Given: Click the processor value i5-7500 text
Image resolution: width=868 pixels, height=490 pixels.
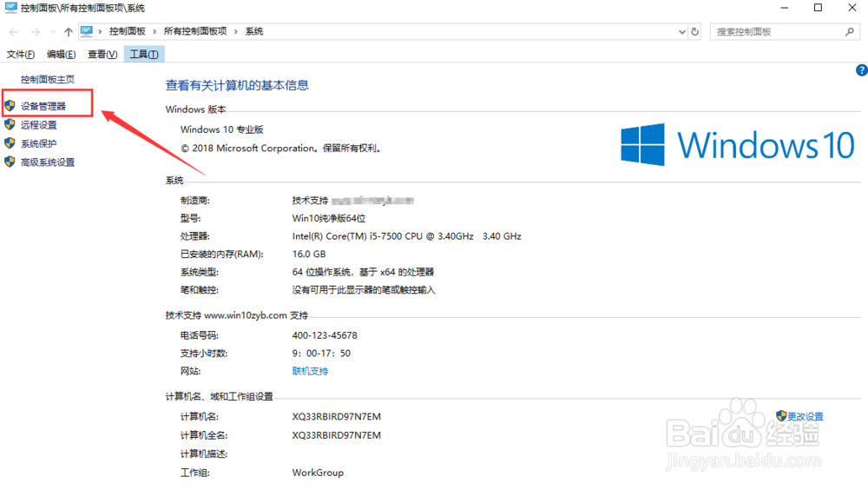Looking at the screenshot, I should pyautogui.click(x=407, y=236).
